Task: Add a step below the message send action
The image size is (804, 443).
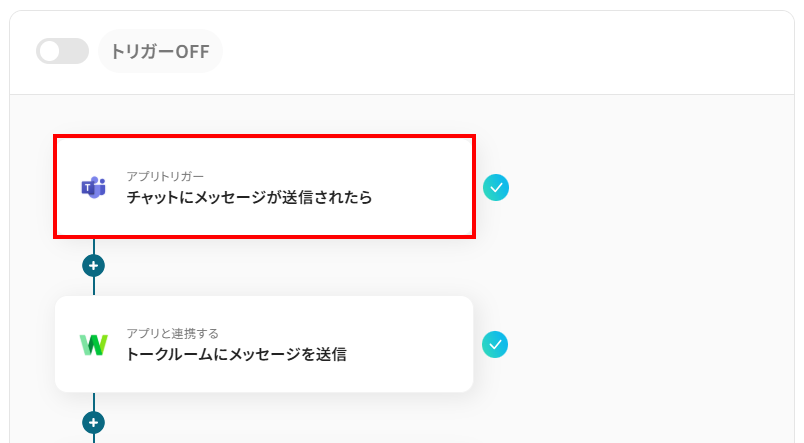Action: (x=93, y=422)
